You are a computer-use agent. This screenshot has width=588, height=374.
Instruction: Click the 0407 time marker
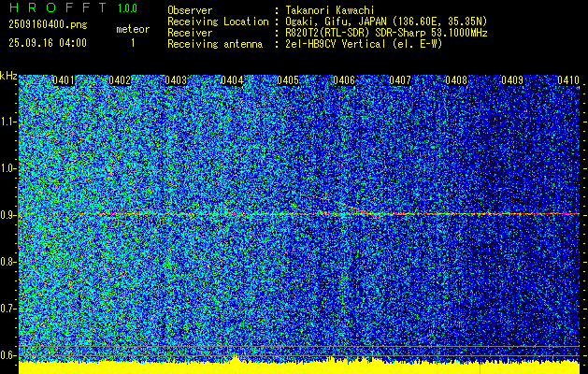[400, 80]
